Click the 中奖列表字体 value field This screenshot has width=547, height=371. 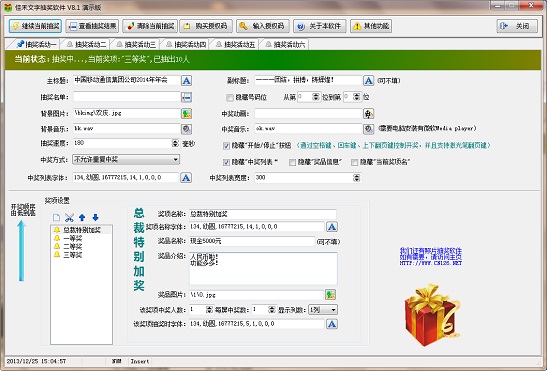pyautogui.click(x=126, y=178)
